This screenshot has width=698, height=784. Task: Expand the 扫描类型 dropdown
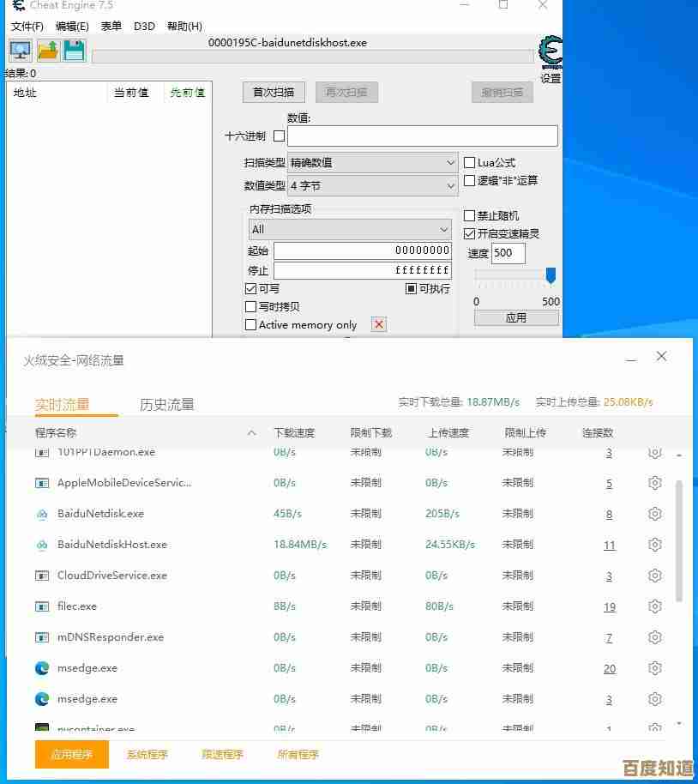point(372,162)
